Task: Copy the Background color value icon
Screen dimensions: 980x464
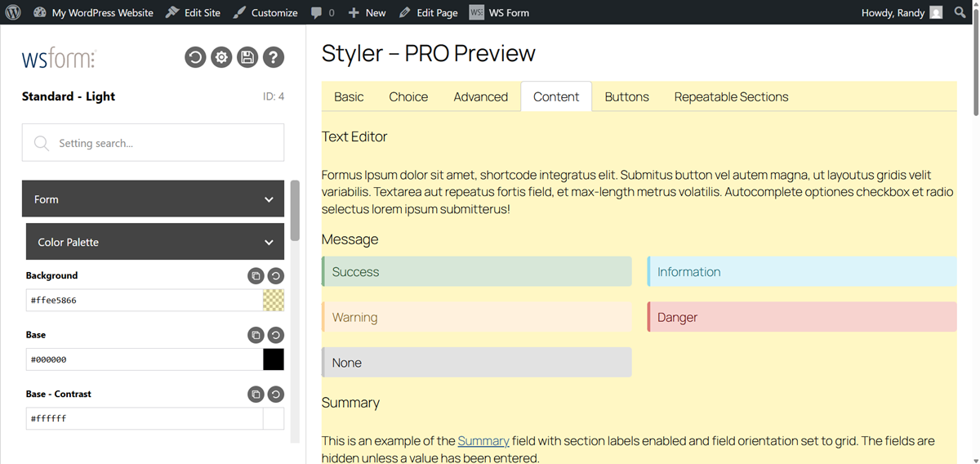Action: [x=256, y=276]
